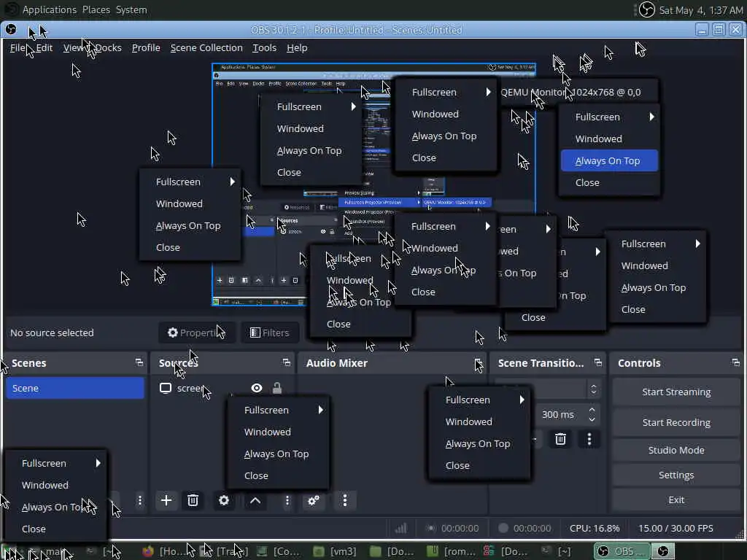The height and width of the screenshot is (560, 747).
Task: Float the Scene Transitions dock with its icon
Action: pos(598,362)
